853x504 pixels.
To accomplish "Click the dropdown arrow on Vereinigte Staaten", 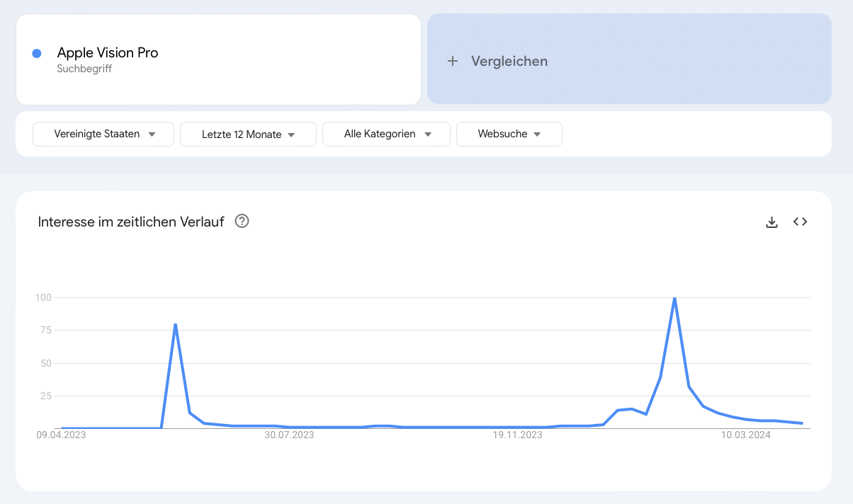I will pos(152,134).
